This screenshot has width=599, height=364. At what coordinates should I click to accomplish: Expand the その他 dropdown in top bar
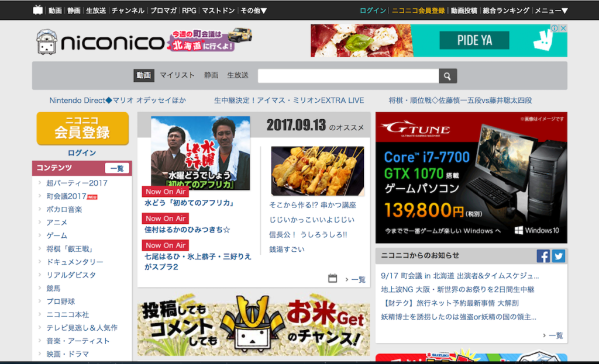click(253, 11)
